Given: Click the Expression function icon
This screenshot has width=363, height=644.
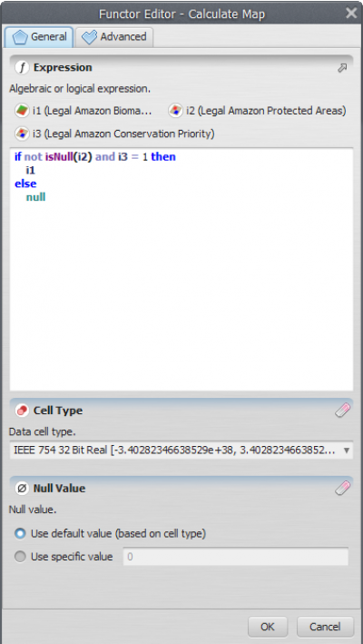Looking at the screenshot, I should tap(22, 68).
